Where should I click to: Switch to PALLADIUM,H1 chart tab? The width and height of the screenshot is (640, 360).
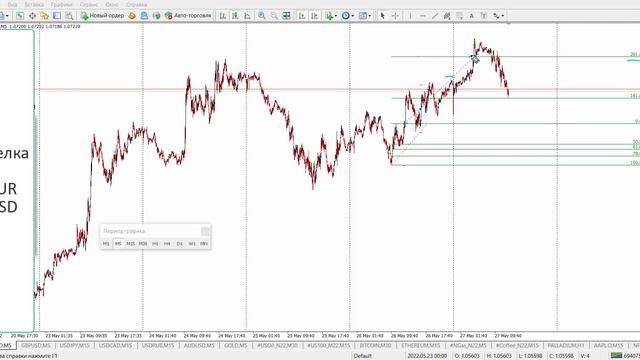(x=566, y=346)
